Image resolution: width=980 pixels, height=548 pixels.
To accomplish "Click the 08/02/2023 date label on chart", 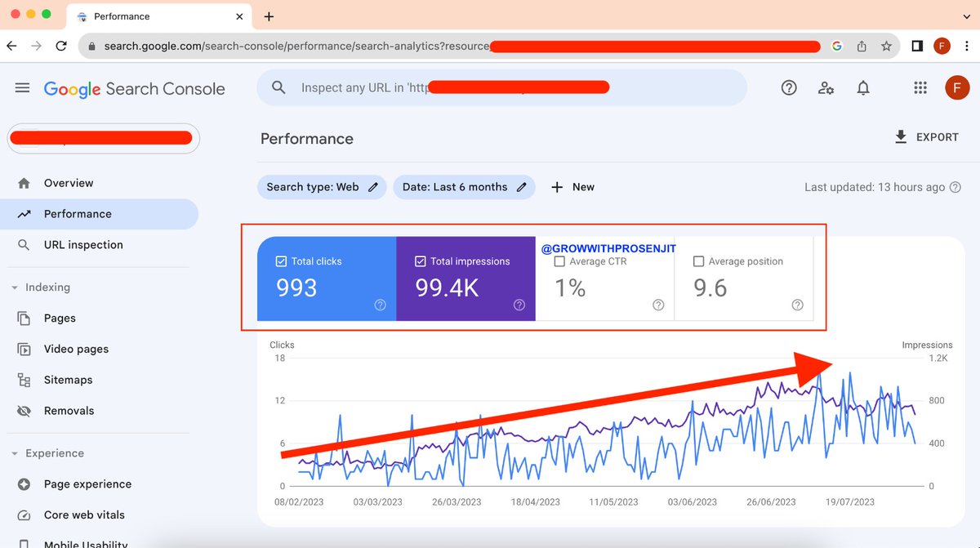I will pyautogui.click(x=300, y=502).
